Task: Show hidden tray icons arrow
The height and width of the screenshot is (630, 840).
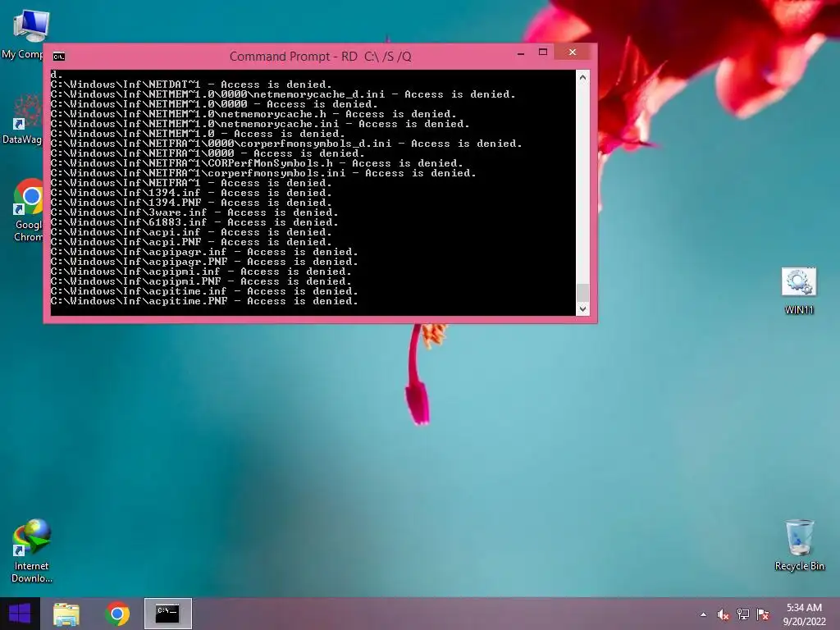Action: click(703, 614)
